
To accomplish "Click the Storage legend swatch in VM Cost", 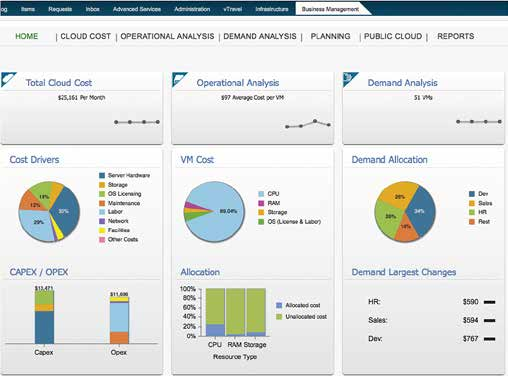I will (x=261, y=212).
